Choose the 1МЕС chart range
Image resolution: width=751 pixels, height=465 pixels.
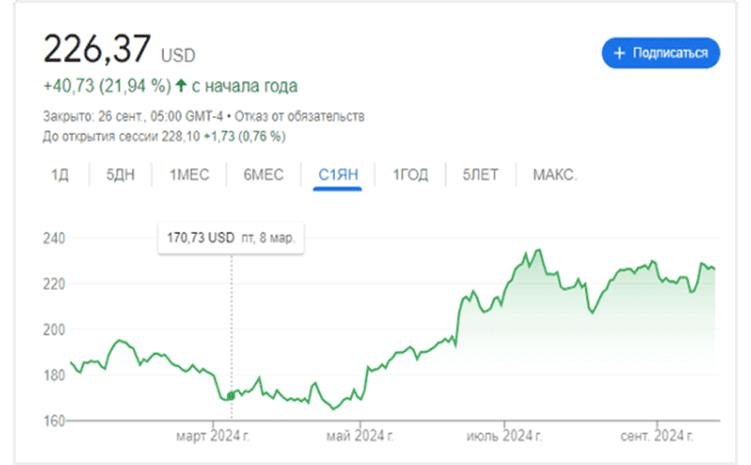[x=189, y=175]
